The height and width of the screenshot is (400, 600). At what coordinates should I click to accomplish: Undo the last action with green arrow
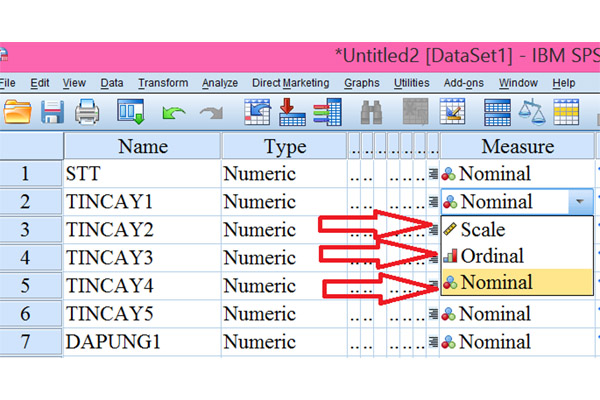[173, 113]
